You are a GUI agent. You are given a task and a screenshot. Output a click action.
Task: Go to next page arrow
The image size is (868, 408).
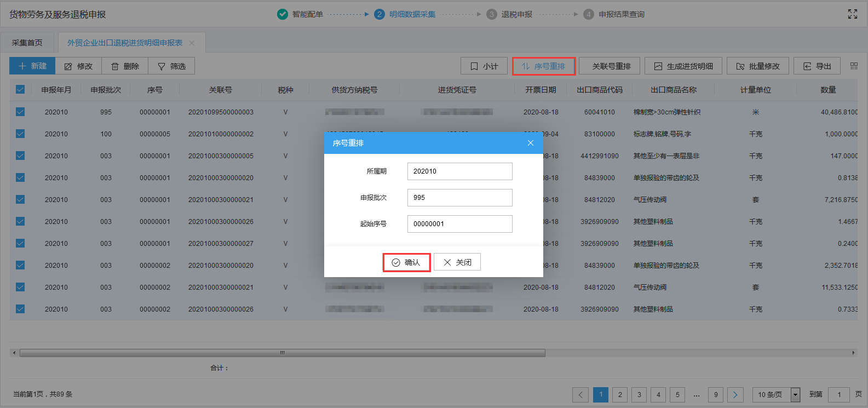tap(735, 394)
